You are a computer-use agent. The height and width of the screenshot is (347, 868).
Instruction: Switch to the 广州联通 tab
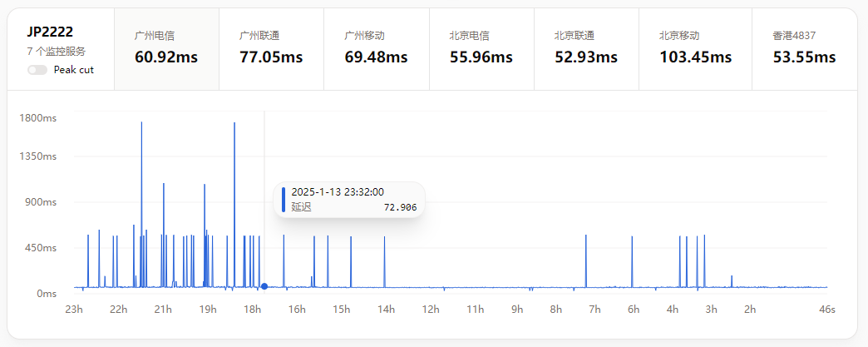(271, 49)
